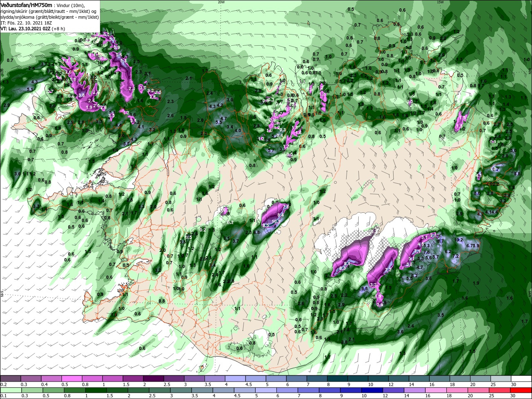Viewport: 532px width, 399px height.
Task: Click the 20W longitude label
Action: coord(221,2)
